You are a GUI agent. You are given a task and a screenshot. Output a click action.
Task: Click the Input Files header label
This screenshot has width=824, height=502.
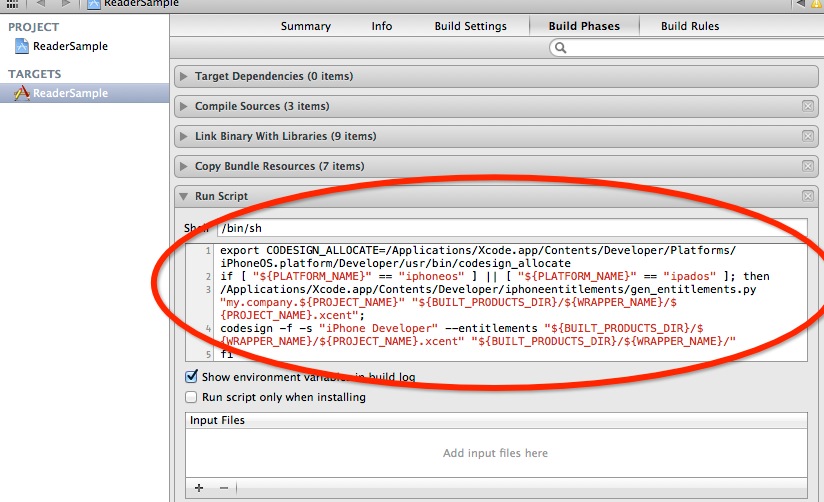point(217,420)
